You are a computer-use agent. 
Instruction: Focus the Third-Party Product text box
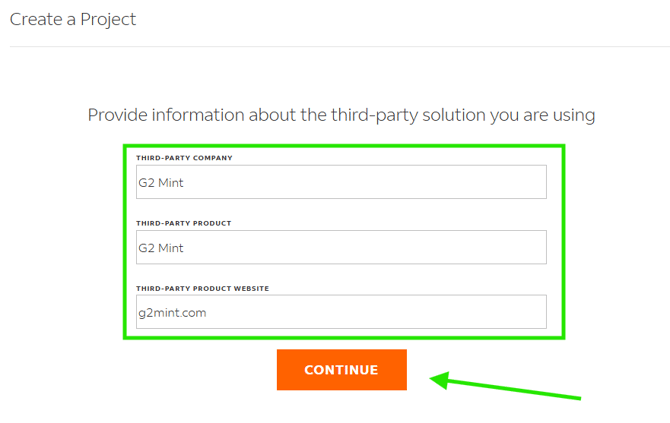coord(340,247)
